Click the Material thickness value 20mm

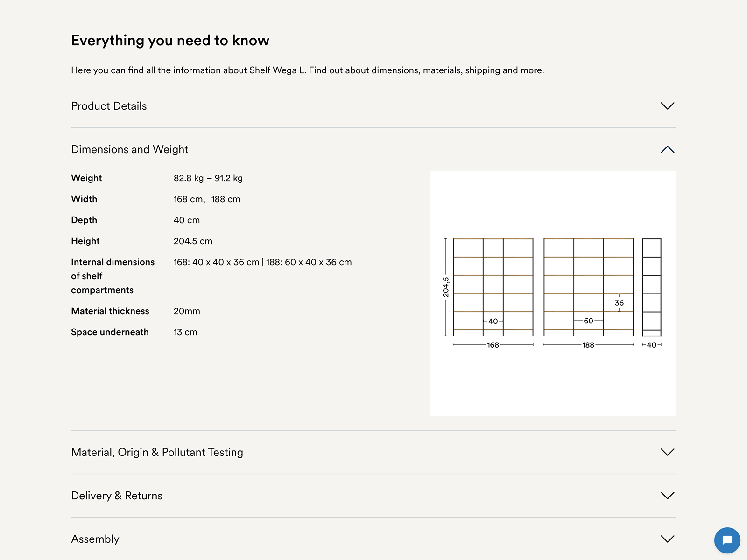click(x=186, y=311)
